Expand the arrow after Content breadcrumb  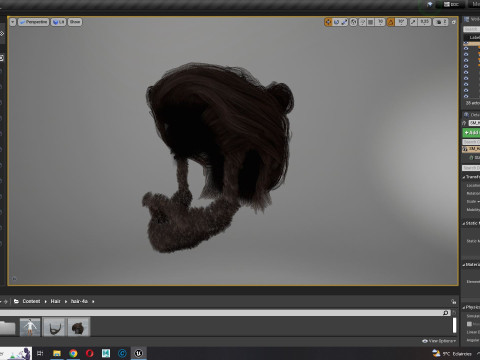[x=46, y=301]
